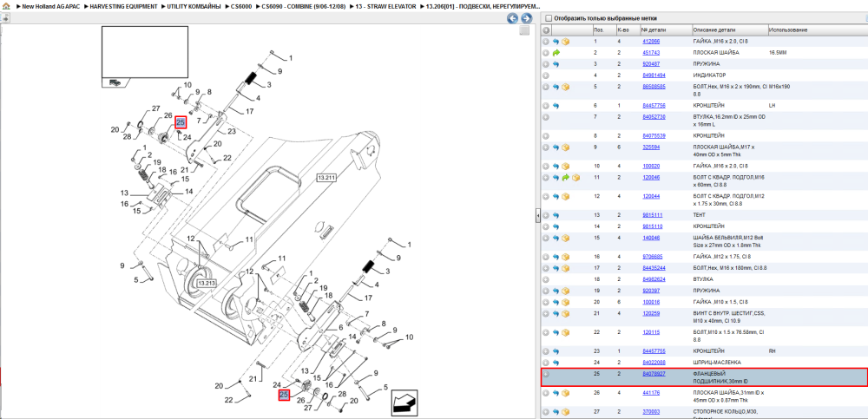Open part number link 120115
Viewport: 868px width, 419px height.
pyautogui.click(x=650, y=332)
